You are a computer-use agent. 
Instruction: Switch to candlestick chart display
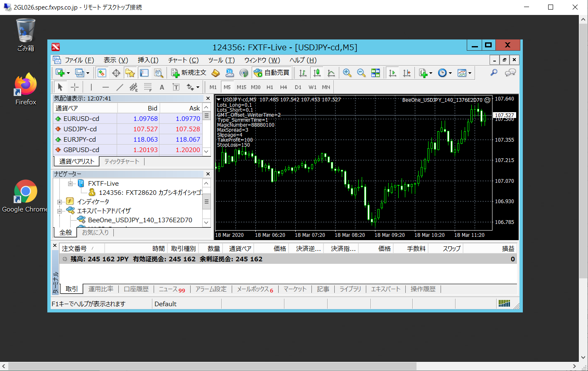pyautogui.click(x=317, y=73)
